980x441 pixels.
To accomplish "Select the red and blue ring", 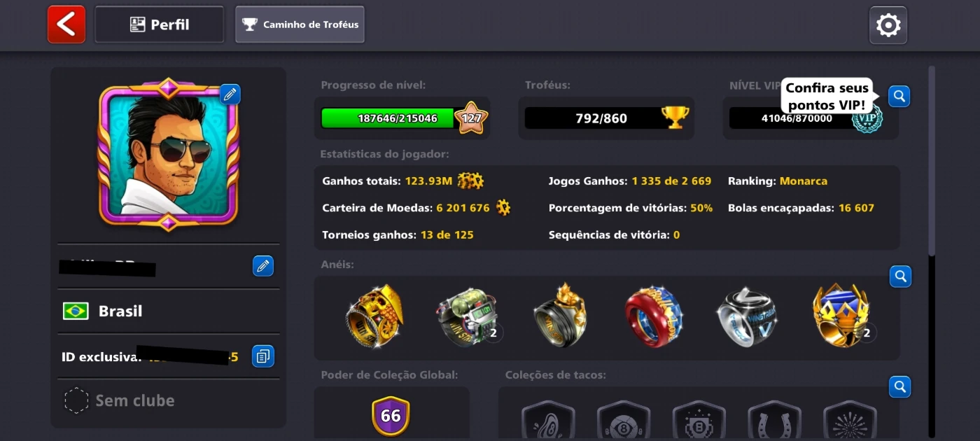I will pos(654,316).
